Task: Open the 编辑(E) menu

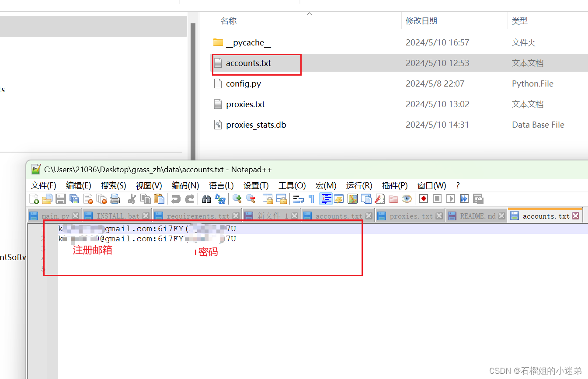Action: 79,185
